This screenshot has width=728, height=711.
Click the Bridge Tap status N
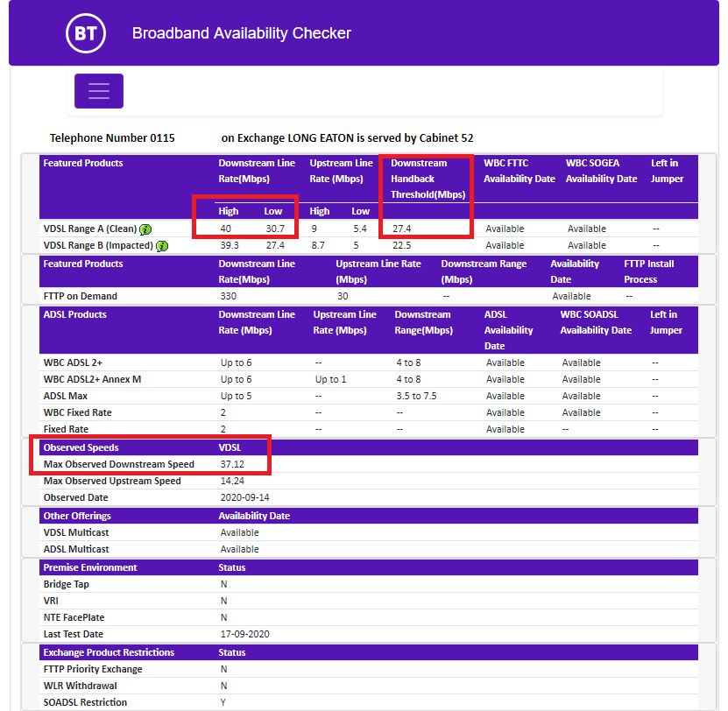coord(222,583)
